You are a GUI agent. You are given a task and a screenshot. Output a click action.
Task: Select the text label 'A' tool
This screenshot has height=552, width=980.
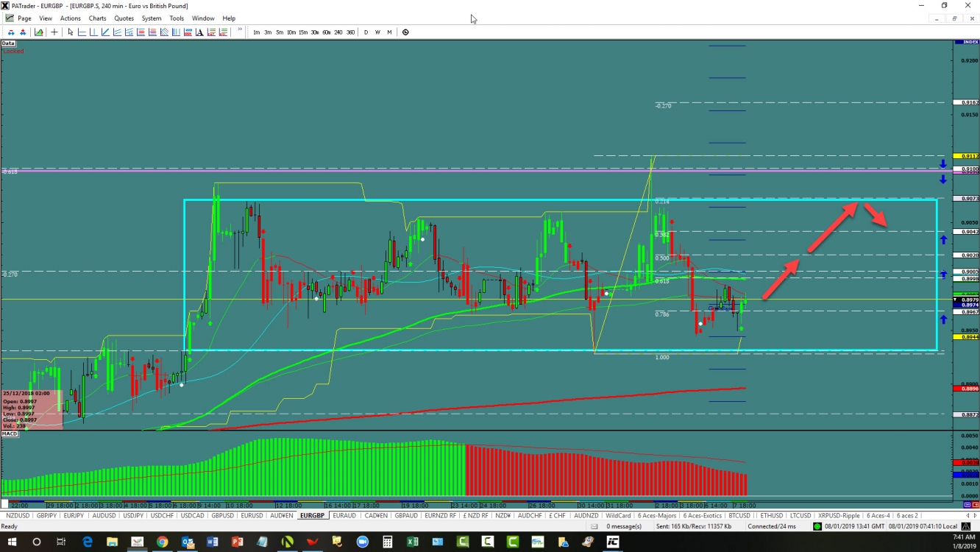199,32
